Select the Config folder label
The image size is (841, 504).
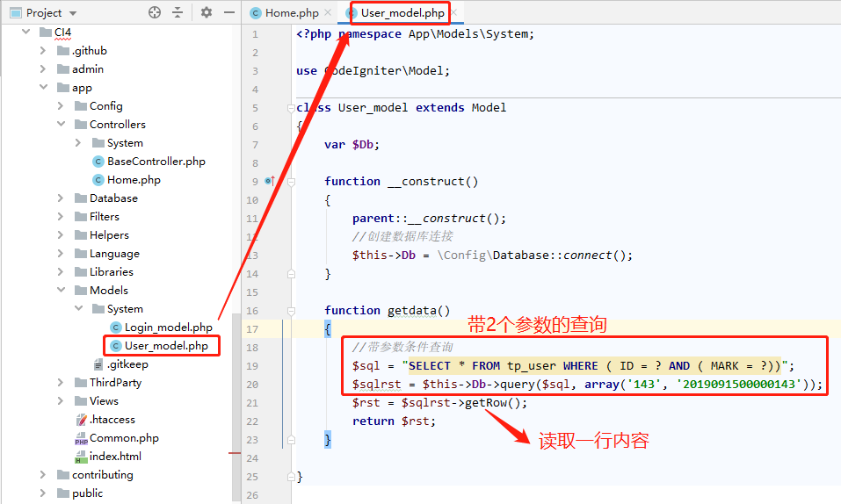pos(106,105)
